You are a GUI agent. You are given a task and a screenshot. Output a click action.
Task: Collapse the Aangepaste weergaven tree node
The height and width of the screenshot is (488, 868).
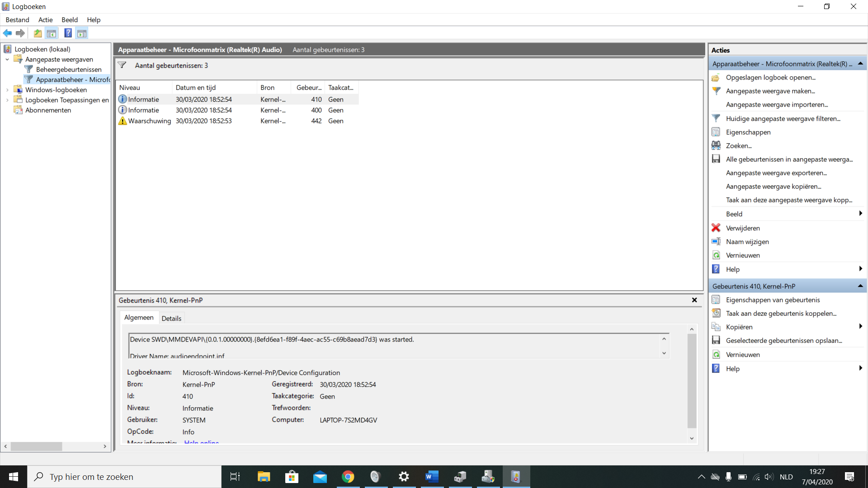tap(7, 59)
